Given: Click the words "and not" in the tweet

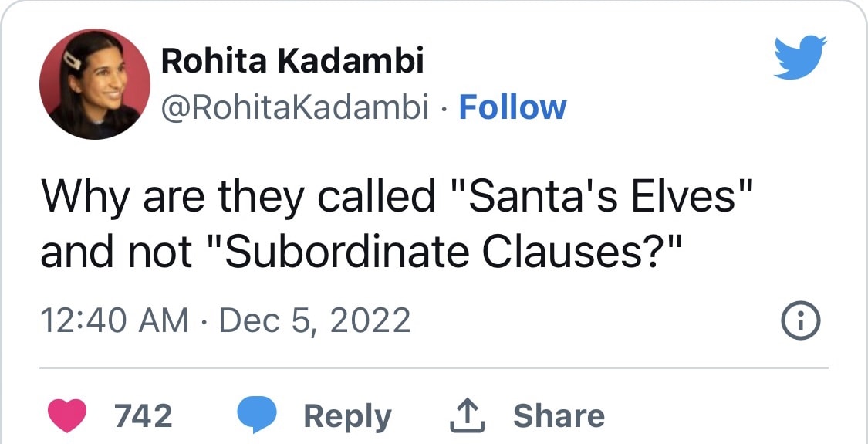Looking at the screenshot, I should point(117,253).
